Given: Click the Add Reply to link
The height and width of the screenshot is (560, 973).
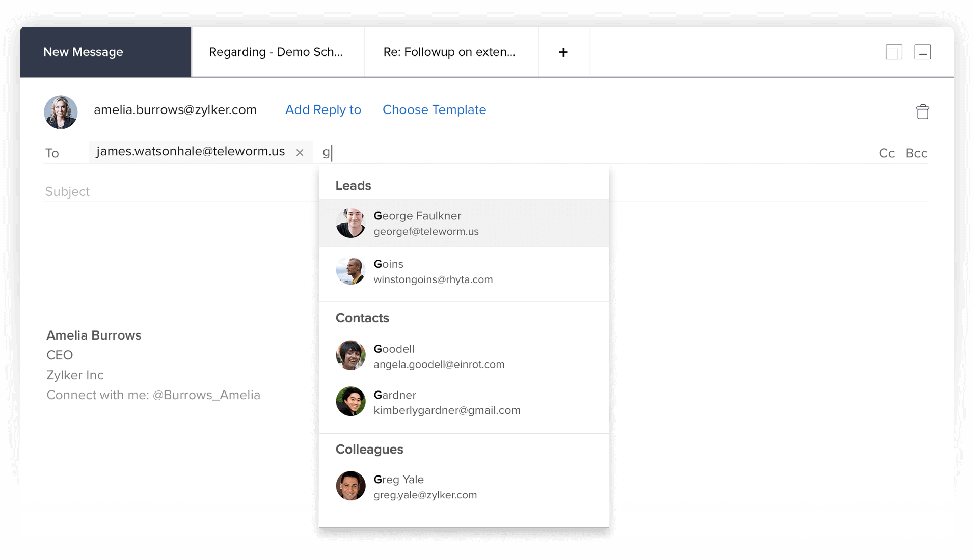Looking at the screenshot, I should [323, 110].
